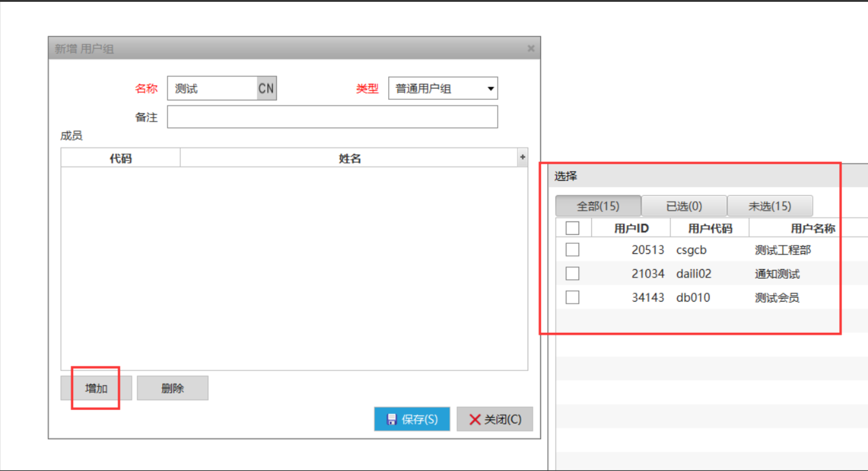Open the 类型 dropdown showing 普通用户组

pos(443,88)
